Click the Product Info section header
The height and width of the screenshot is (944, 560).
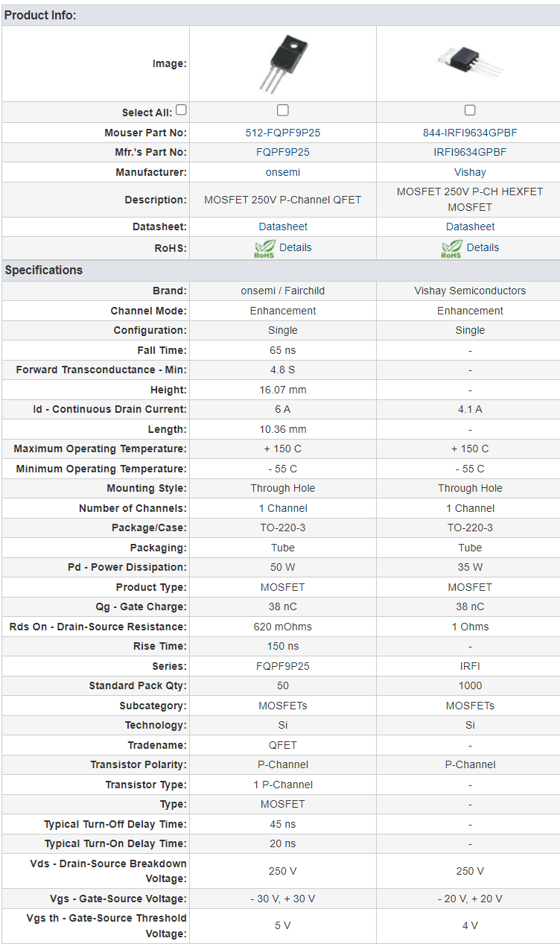40,15
